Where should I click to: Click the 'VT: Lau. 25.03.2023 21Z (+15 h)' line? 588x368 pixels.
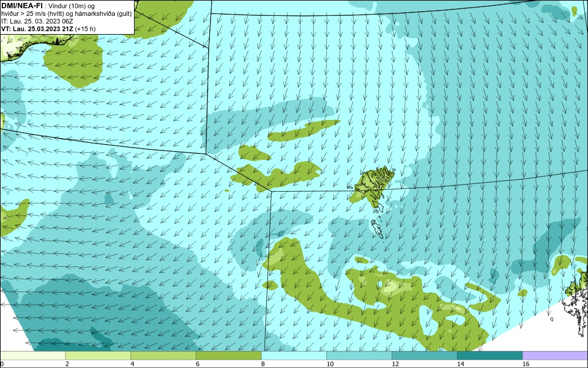tap(48, 29)
